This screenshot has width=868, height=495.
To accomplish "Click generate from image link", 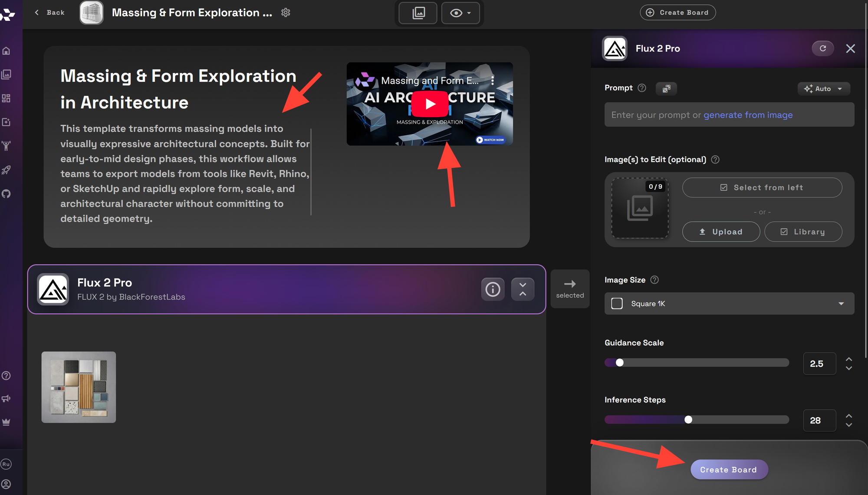I will (x=748, y=115).
